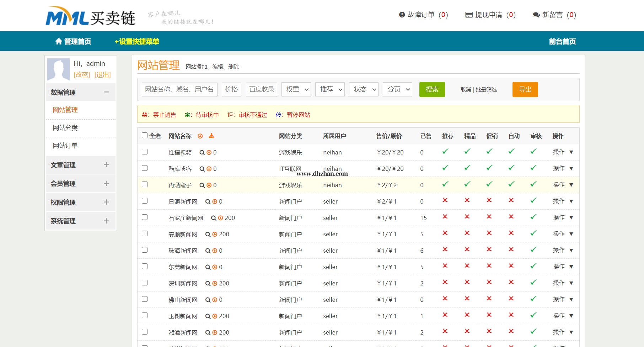Click the magnifier icon beside 深圳新闻网
This screenshot has width=644, height=347.
pyautogui.click(x=208, y=284)
